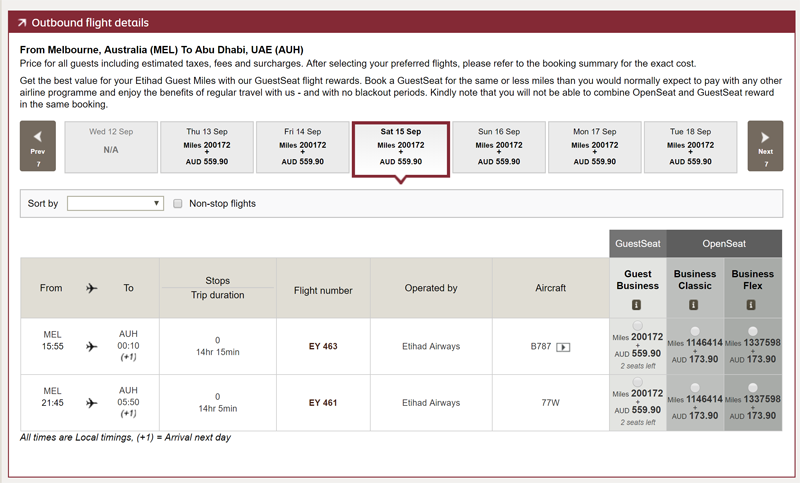Select Business Flex fare for EY 461
The image size is (800, 483).
pos(753,388)
